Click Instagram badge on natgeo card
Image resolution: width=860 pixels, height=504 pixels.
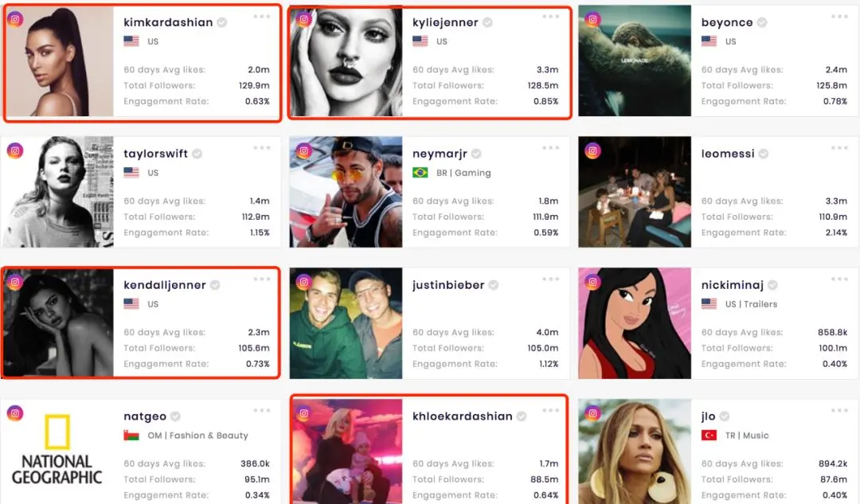click(15, 413)
